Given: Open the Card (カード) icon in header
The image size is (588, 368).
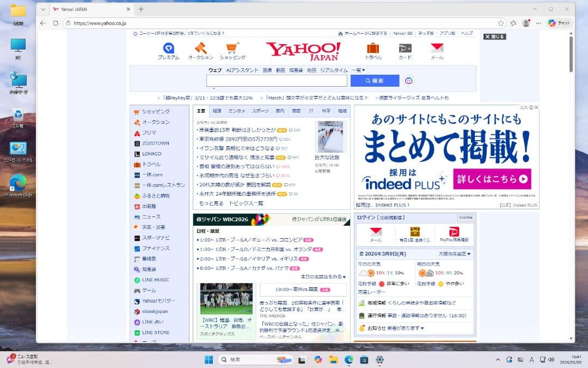Looking at the screenshot, I should pos(405,48).
